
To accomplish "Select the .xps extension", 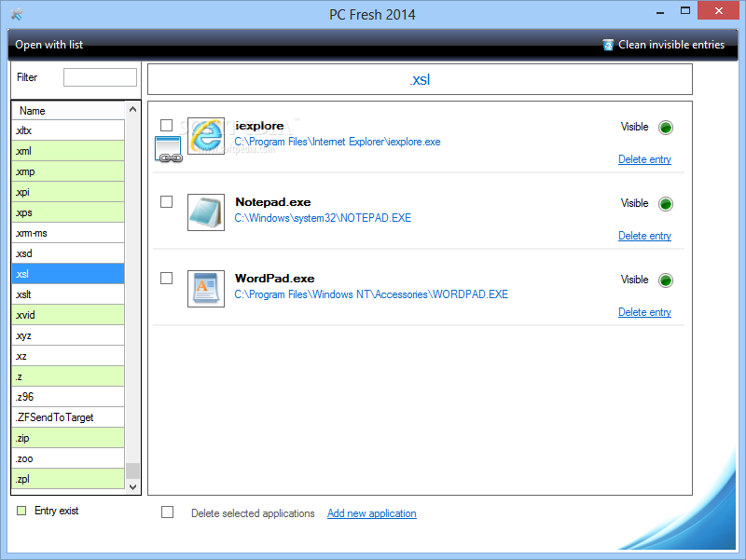I will 68,212.
